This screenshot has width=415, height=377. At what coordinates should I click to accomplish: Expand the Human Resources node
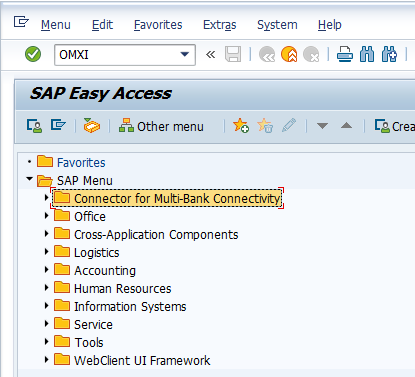coord(47,288)
